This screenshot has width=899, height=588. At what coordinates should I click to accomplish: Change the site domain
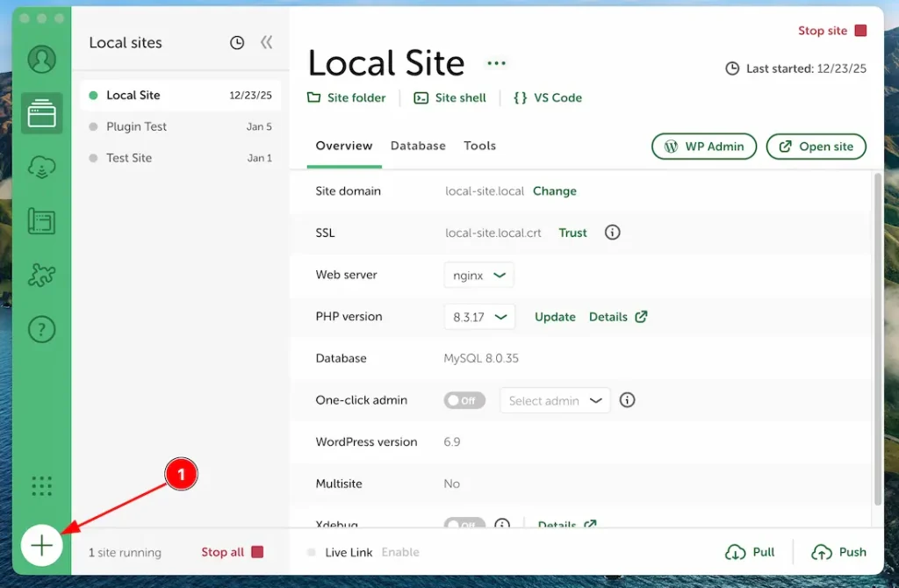click(x=555, y=190)
